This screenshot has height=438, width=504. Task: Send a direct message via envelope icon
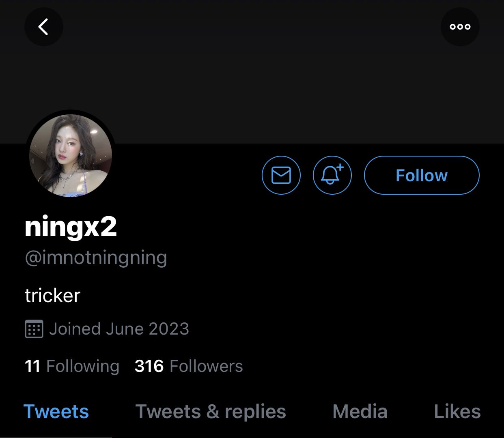pyautogui.click(x=281, y=175)
